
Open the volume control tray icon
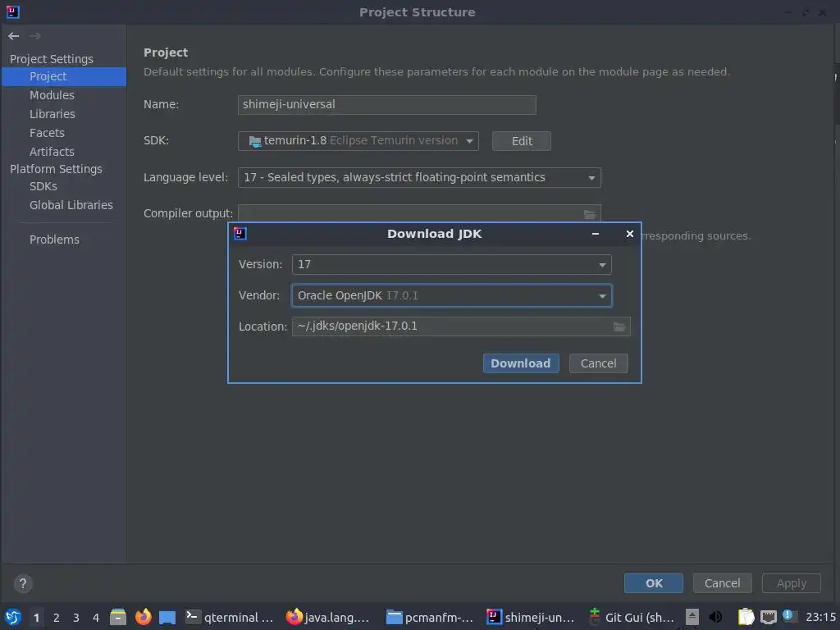pyautogui.click(x=715, y=617)
